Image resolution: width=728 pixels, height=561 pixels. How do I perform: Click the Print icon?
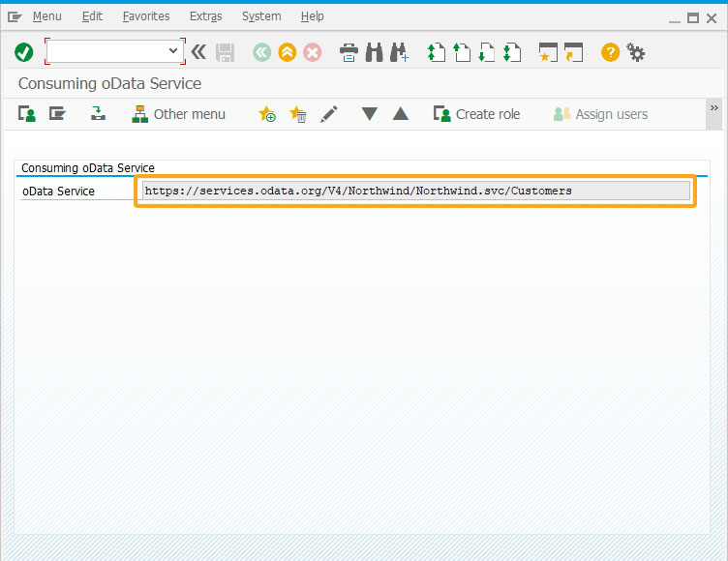349,52
